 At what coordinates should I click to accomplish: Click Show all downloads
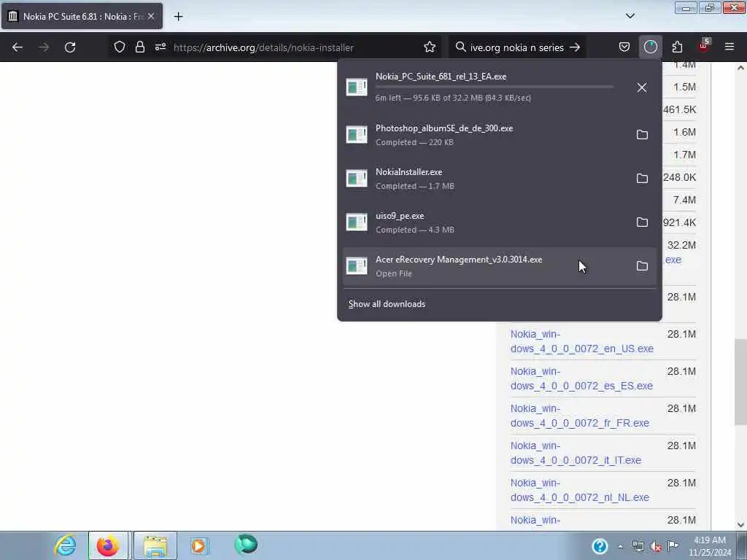coord(387,304)
